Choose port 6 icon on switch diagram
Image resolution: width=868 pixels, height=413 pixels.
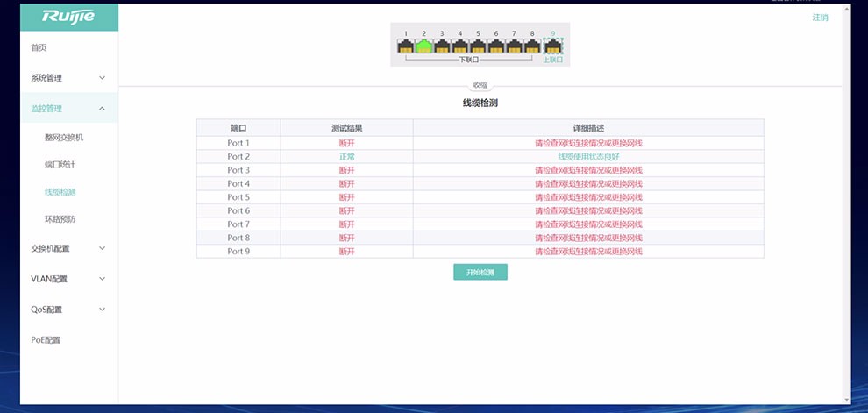496,46
